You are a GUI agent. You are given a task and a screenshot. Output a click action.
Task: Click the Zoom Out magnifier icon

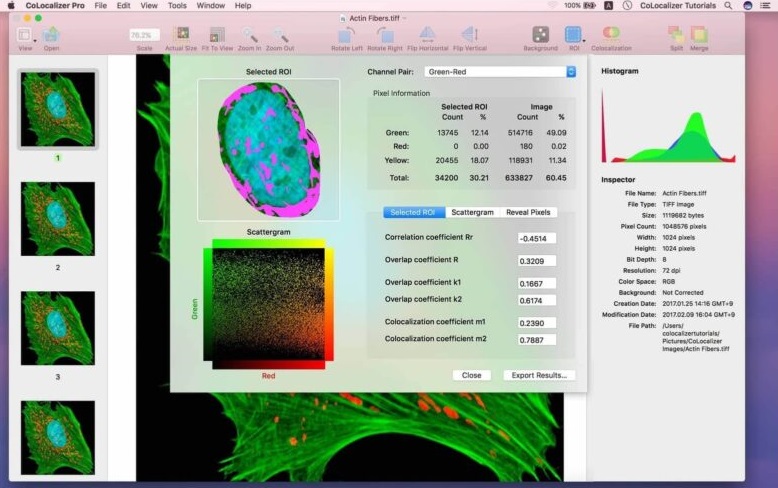click(280, 35)
